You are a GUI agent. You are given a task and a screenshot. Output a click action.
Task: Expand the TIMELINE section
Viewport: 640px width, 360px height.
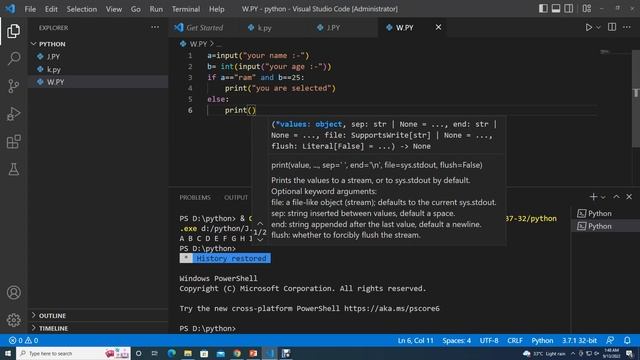(98, 328)
